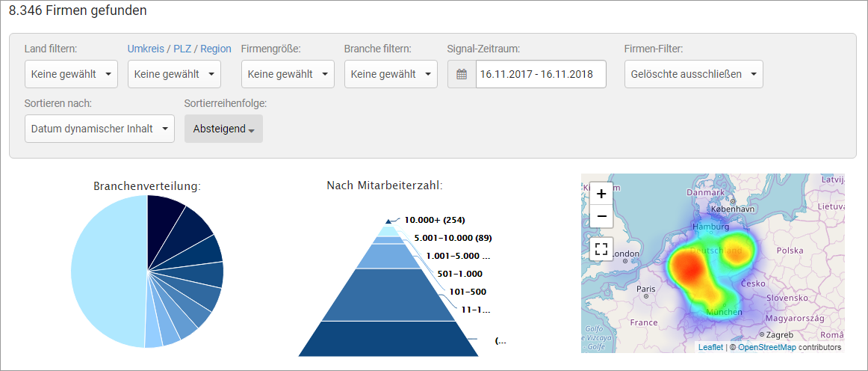This screenshot has width=868, height=371.
Task: Click the bottom darkest pyramid segment
Action: click(388, 338)
